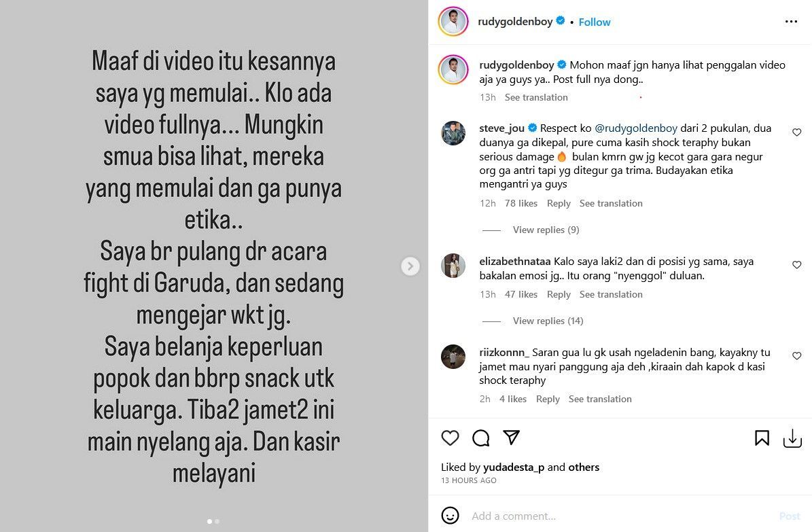This screenshot has height=532, width=812.
Task: Like elizabethnataa's comment heart
Action: point(797,265)
